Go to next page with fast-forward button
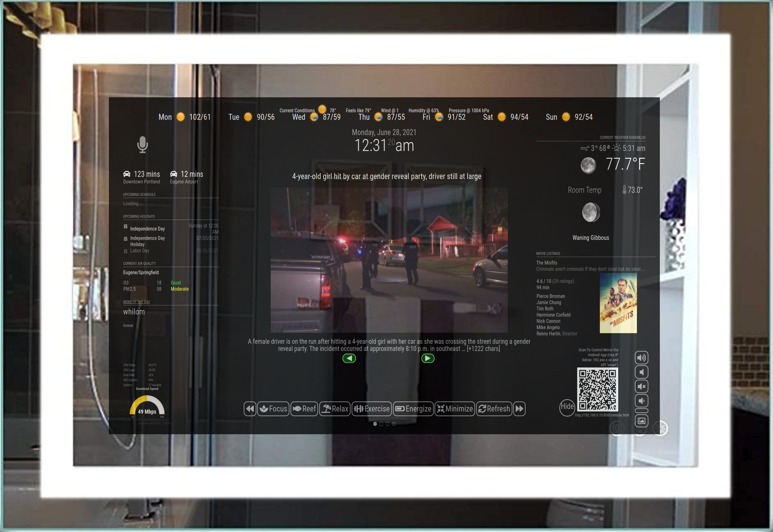The image size is (773, 532). tap(519, 409)
